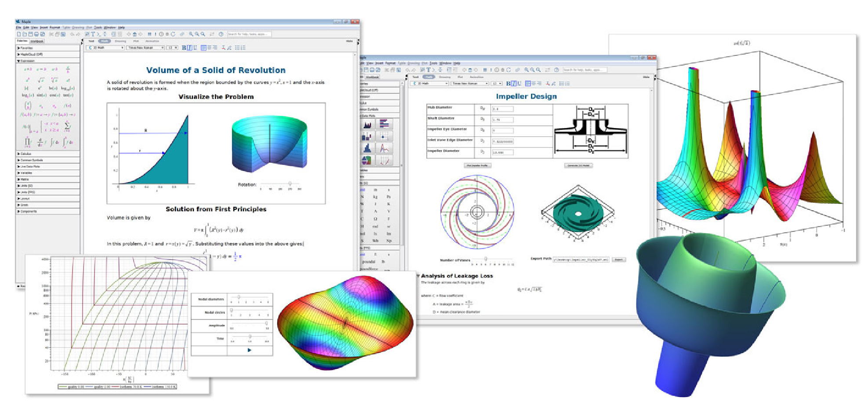868x403 pixels.
Task: Insert the summation symbol from Expression palette
Action: coord(67,126)
